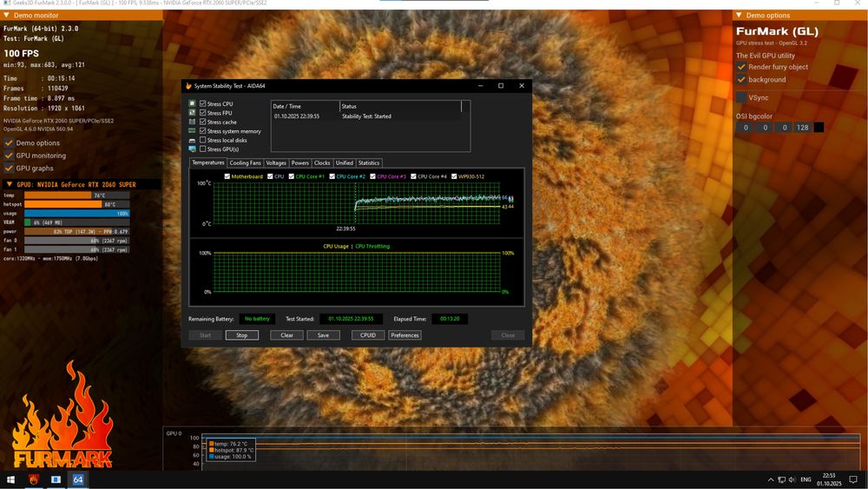Open the Windows Start menu

click(11, 479)
